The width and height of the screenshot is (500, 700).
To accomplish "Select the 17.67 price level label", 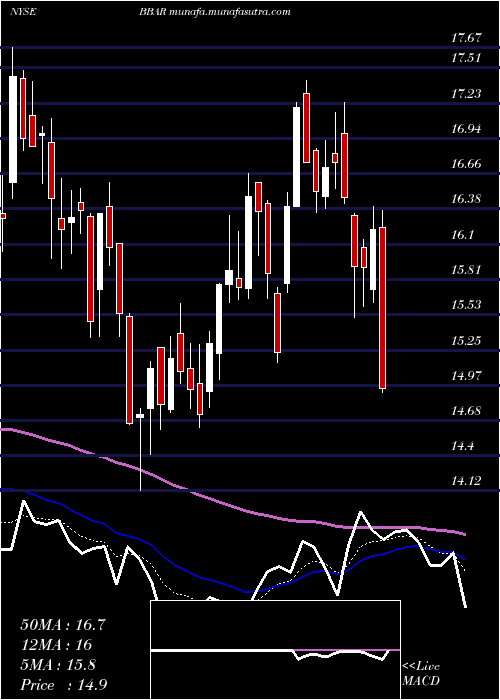I will 466,38.
